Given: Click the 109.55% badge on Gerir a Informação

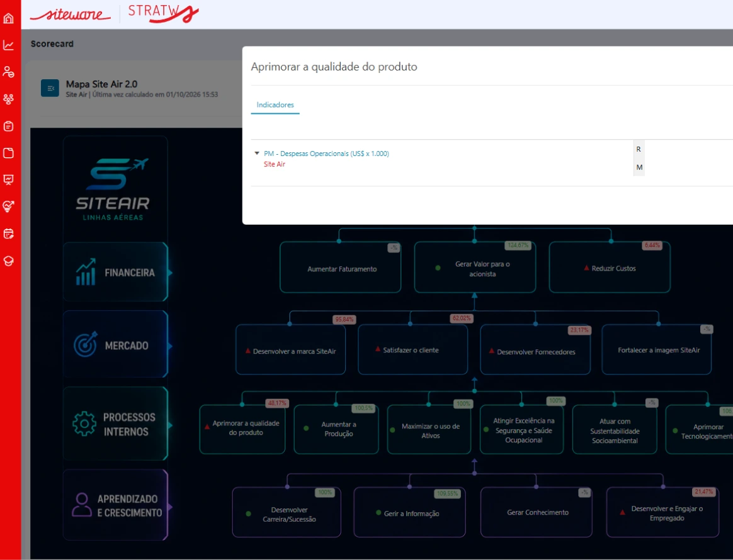Looking at the screenshot, I should point(447,493).
